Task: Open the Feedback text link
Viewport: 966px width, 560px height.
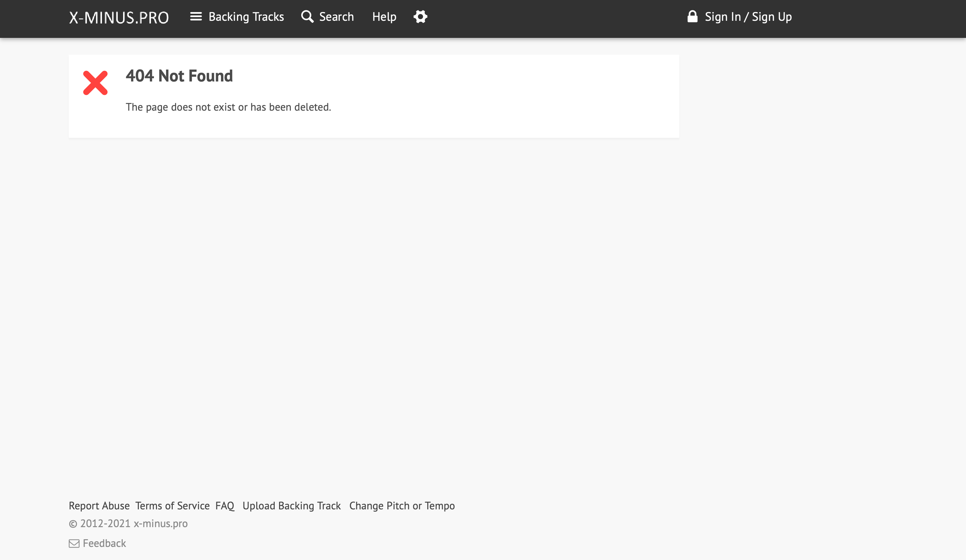Action: point(104,543)
